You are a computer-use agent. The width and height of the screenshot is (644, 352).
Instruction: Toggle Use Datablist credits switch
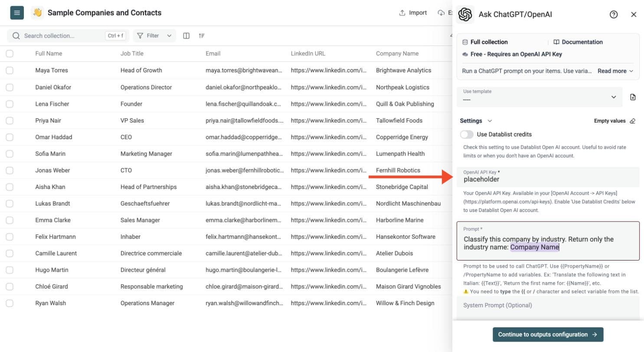[x=467, y=134]
